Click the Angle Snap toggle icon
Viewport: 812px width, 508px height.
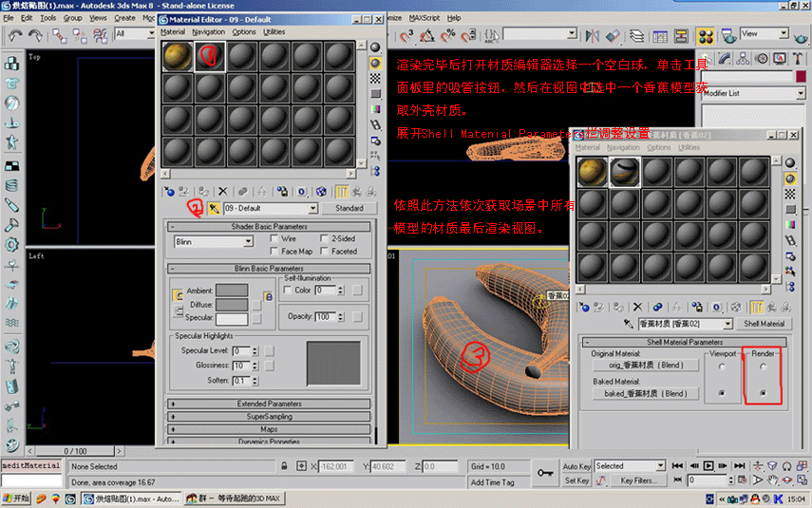[x=427, y=36]
